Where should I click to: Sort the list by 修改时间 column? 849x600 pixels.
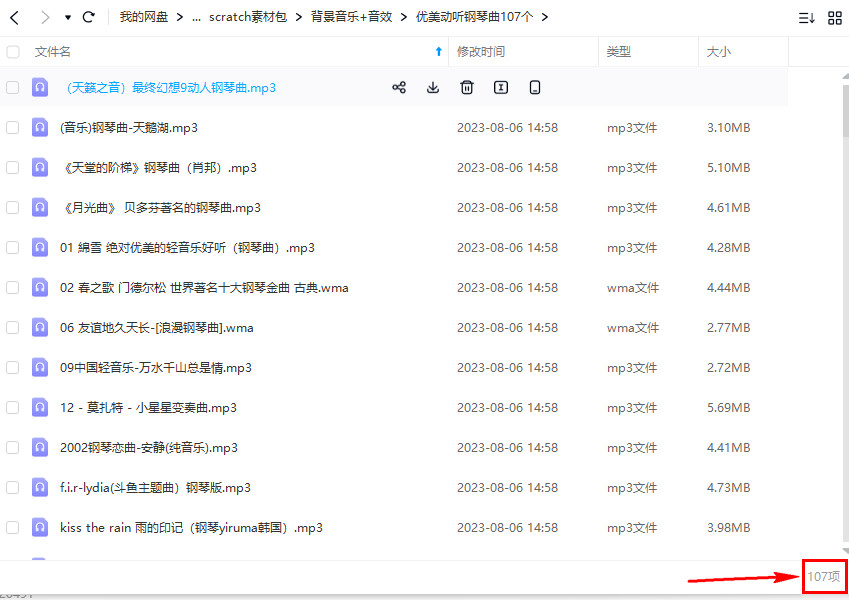click(481, 52)
